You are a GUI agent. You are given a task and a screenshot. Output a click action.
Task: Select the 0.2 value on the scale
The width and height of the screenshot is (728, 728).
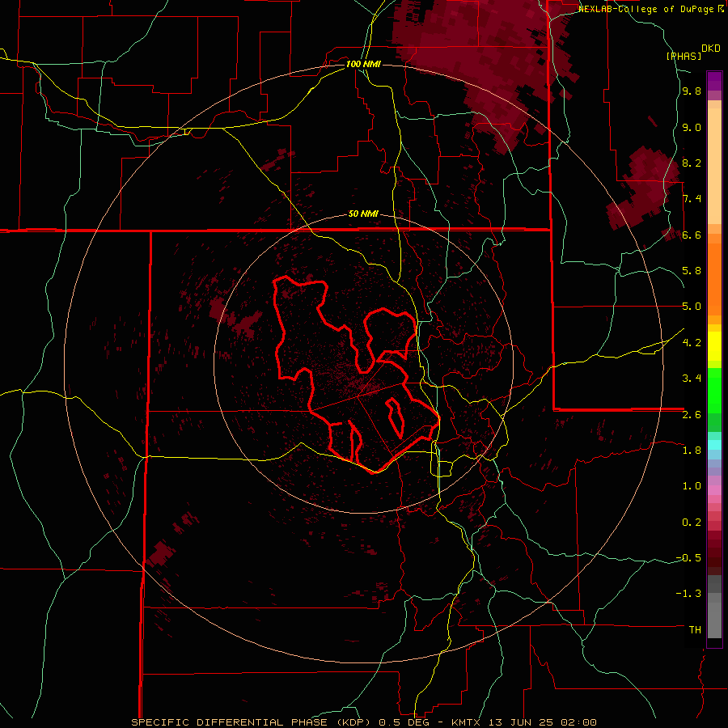(692, 523)
